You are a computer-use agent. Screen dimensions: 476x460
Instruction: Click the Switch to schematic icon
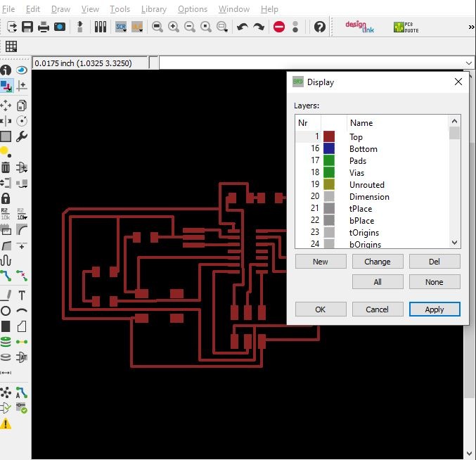(80, 27)
